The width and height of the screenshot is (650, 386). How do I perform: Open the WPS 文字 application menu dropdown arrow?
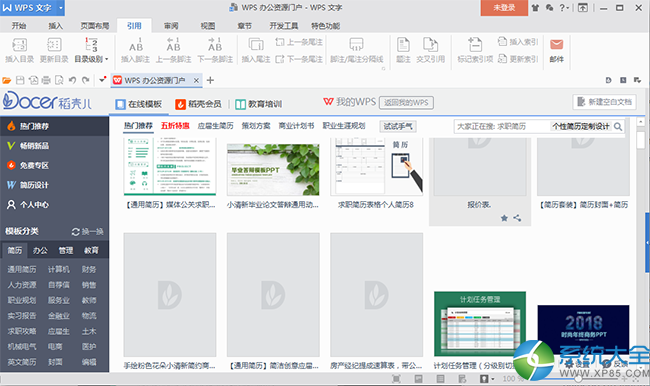point(61,8)
